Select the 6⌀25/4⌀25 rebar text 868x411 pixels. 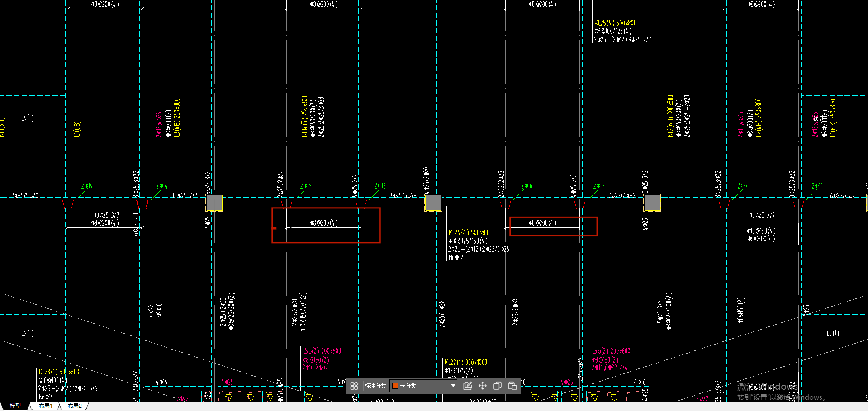coord(844,195)
